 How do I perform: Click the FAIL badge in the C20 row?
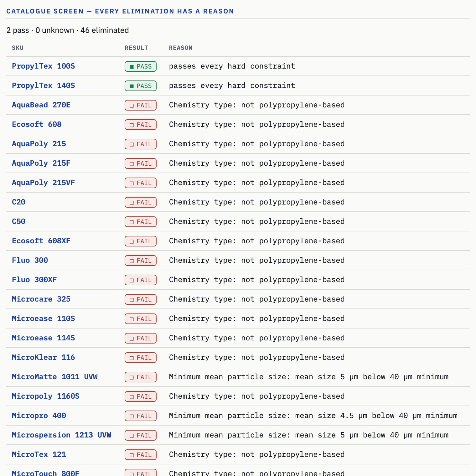(x=141, y=202)
